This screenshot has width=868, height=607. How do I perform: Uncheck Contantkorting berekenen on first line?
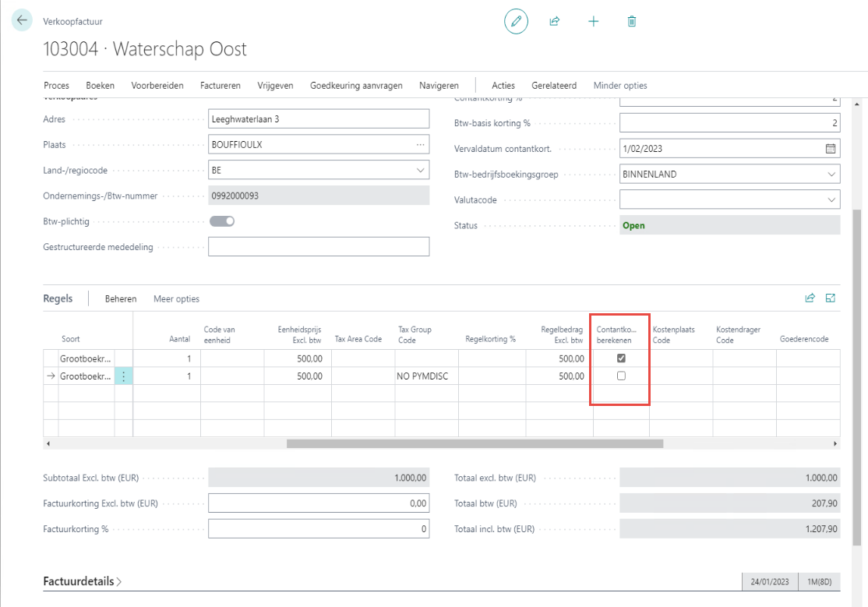(x=621, y=358)
